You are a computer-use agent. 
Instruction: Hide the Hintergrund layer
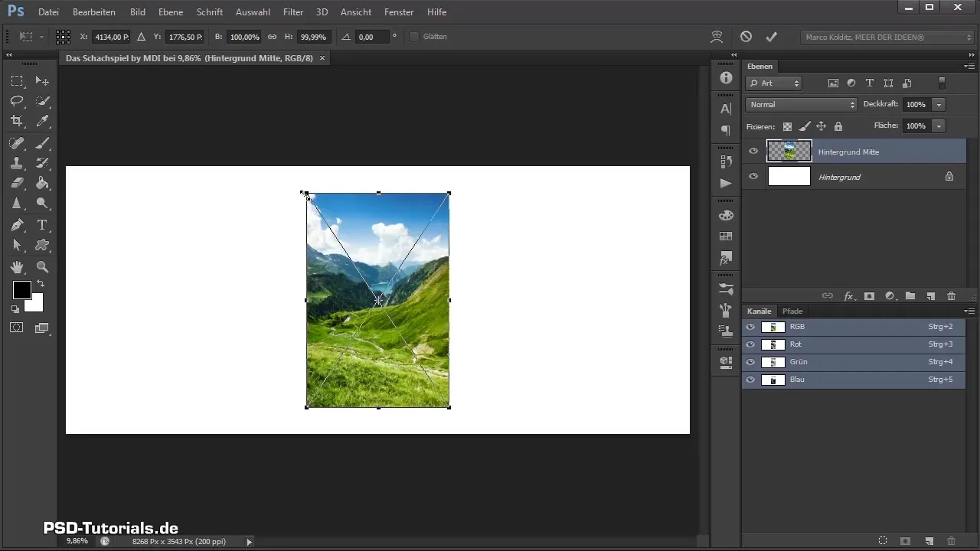[753, 177]
